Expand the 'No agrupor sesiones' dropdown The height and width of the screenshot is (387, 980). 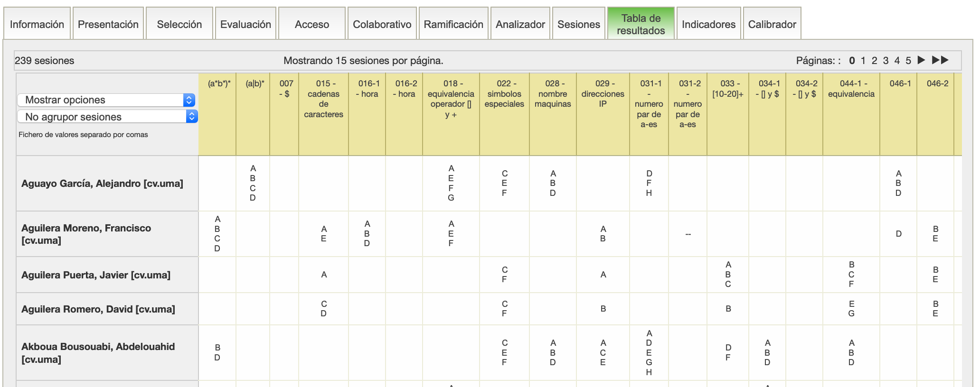(107, 117)
